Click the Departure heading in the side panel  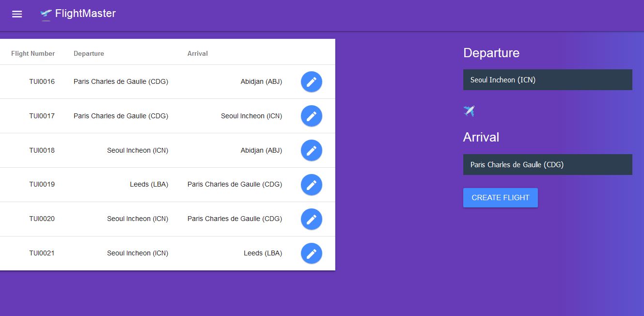(491, 53)
